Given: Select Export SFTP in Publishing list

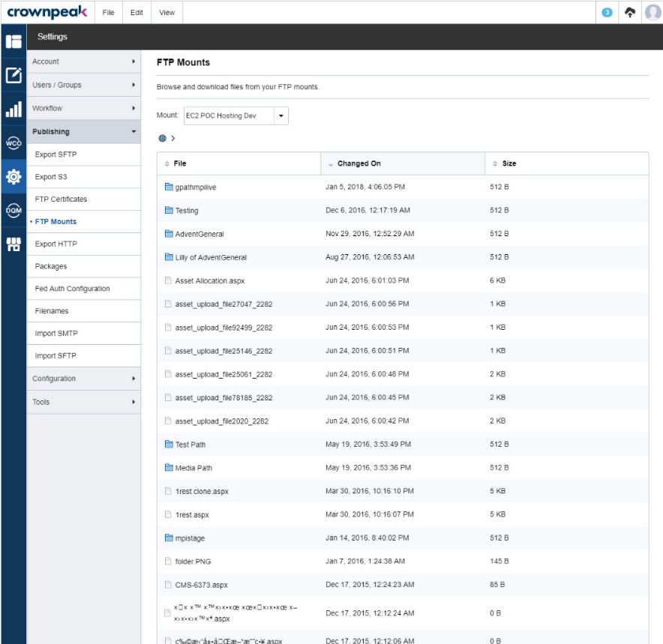Looking at the screenshot, I should tap(56, 154).
